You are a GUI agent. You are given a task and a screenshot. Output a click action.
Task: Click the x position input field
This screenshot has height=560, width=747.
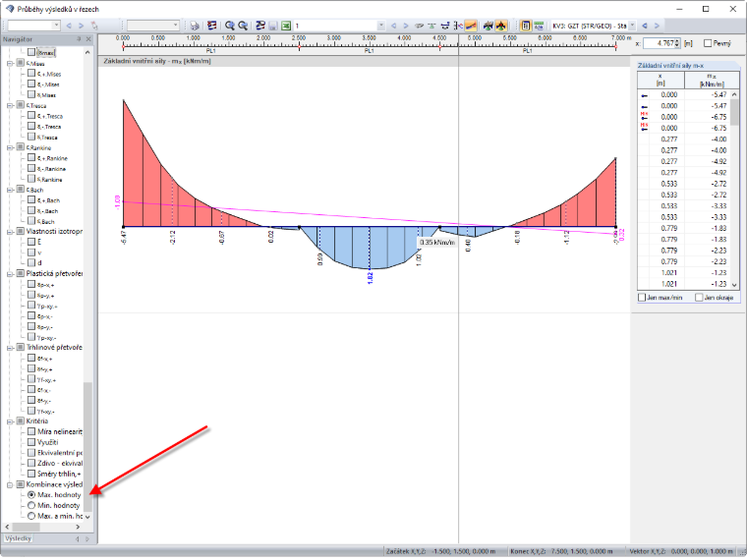[658, 43]
